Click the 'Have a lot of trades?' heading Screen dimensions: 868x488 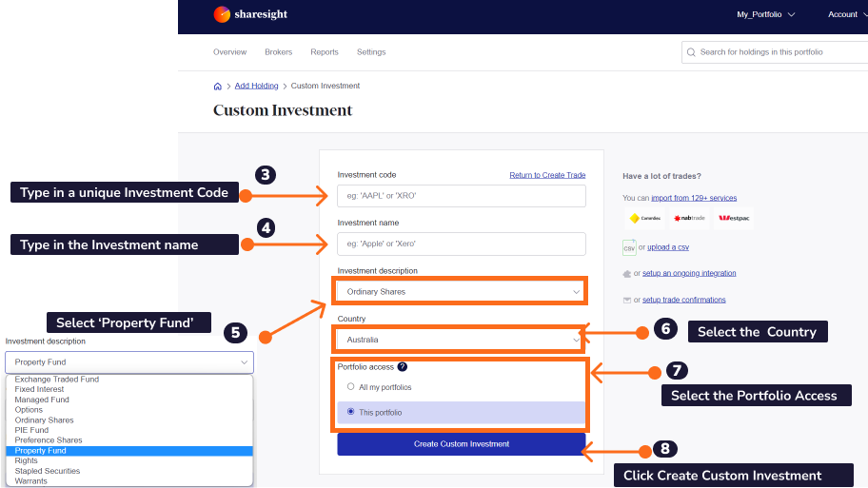click(x=661, y=177)
